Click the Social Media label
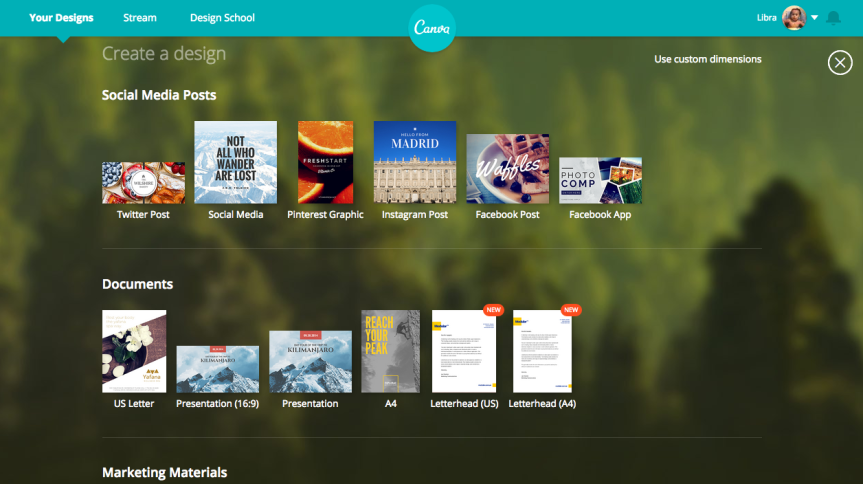The height and width of the screenshot is (484, 863). pyautogui.click(x=236, y=215)
